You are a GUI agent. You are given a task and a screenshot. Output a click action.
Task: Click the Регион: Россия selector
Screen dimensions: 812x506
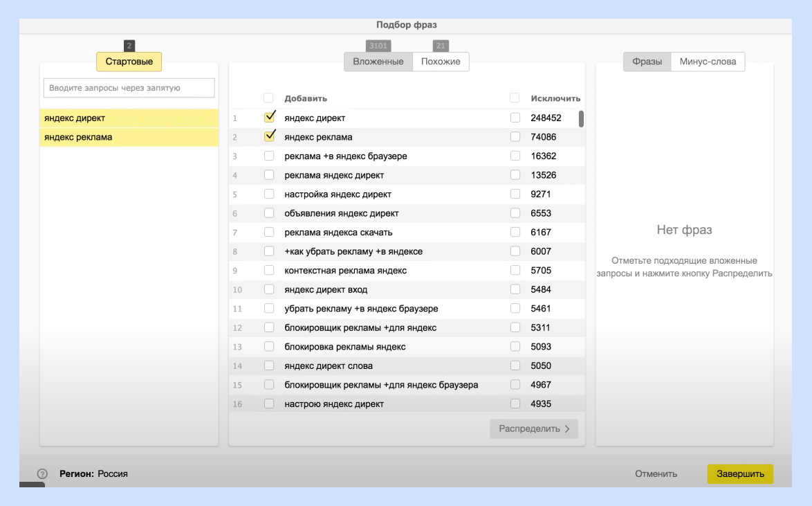pos(93,474)
